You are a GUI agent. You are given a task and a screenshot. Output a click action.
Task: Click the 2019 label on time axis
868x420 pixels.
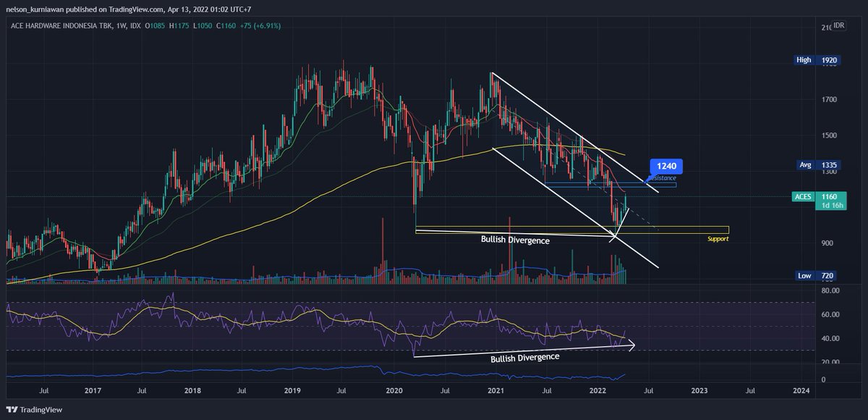tap(292, 390)
